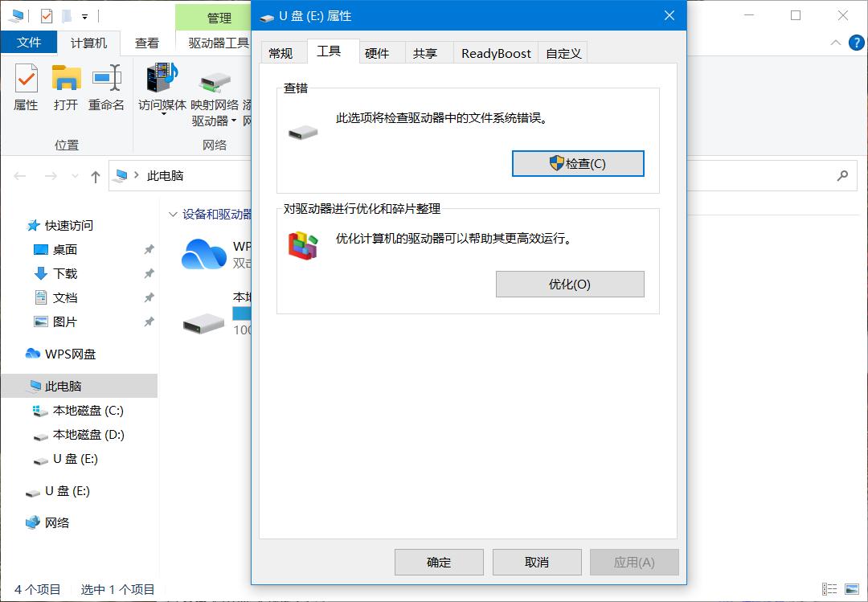Unpin 图片 from quick access
Screen dimensions: 868x602
point(148,321)
